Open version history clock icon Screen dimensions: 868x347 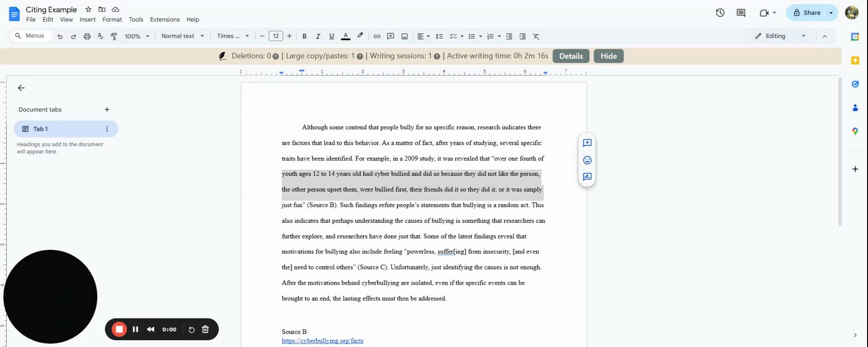[720, 13]
